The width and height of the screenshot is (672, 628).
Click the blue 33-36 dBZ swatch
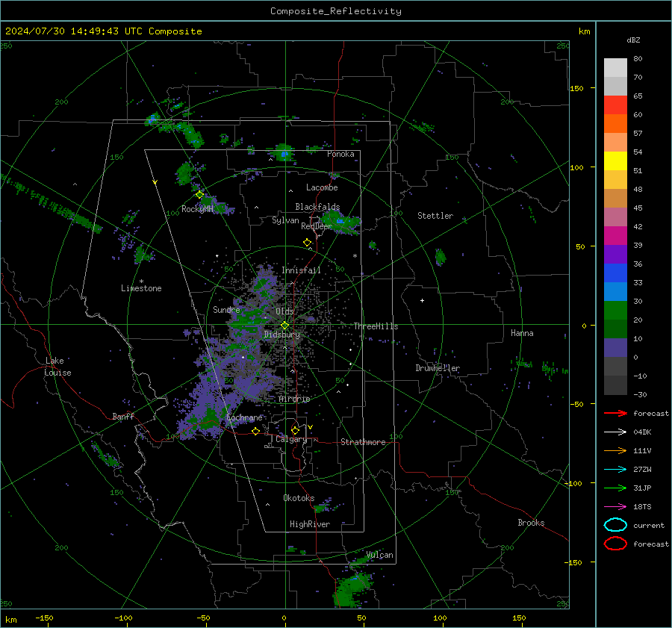(x=615, y=273)
